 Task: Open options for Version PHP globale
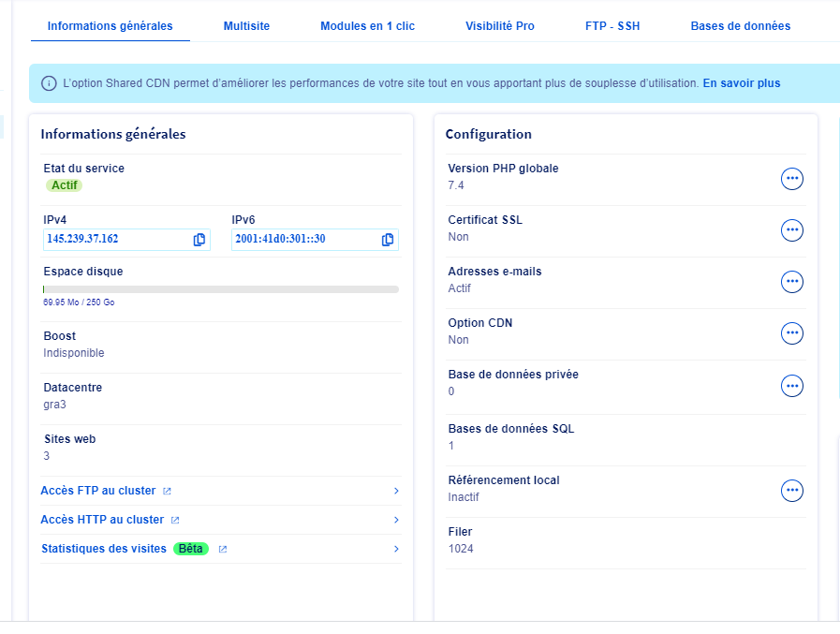tap(792, 179)
